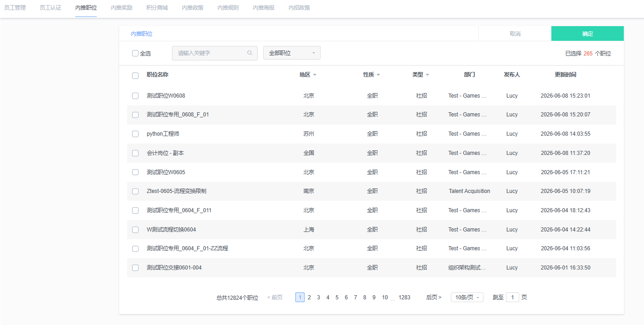Viewport: 644px width, 325px height.
Task: Click job name python工程师
Action: pyautogui.click(x=163, y=134)
